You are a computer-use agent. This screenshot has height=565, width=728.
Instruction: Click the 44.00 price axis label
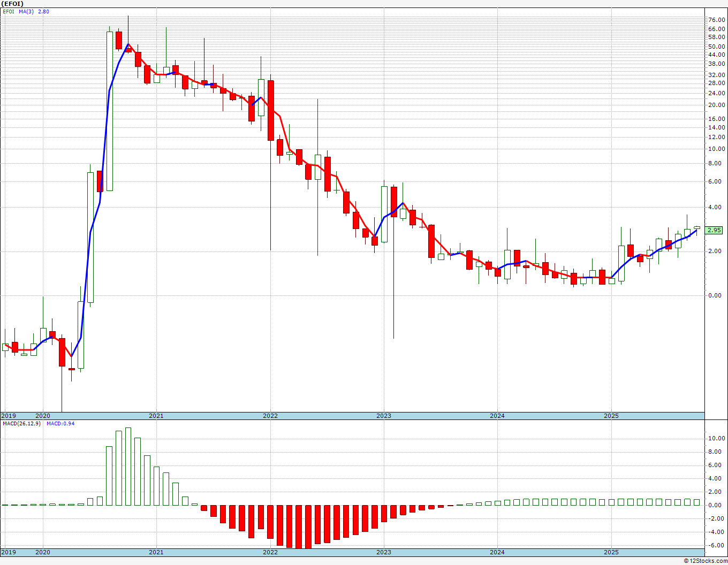tap(716, 55)
